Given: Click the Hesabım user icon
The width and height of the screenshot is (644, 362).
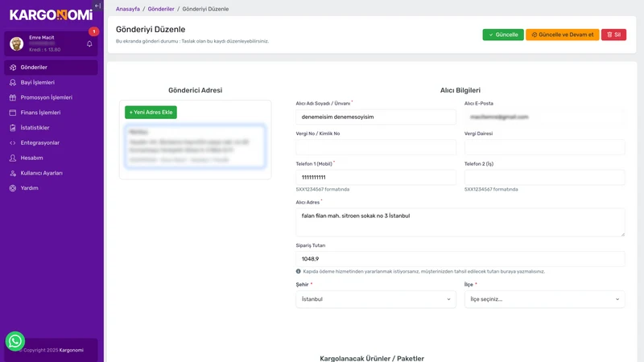Looking at the screenshot, I should click(13, 158).
